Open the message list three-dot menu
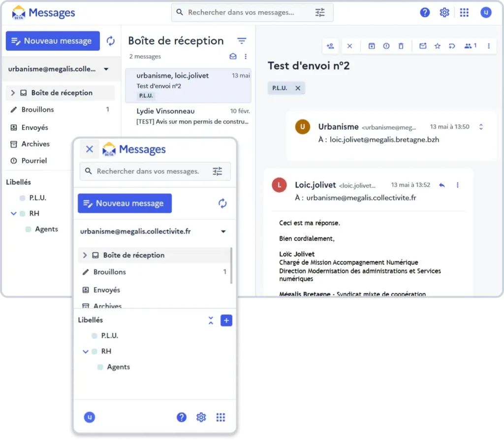 [246, 56]
